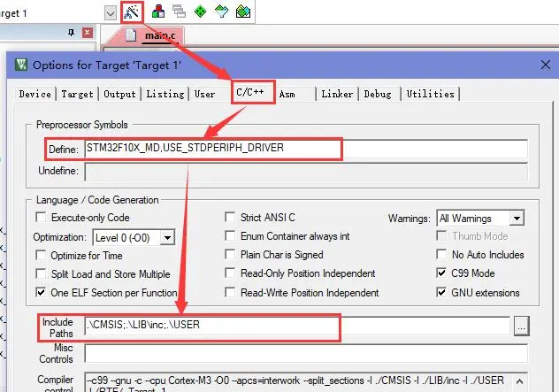559x392 pixels.
Task: Click the green diamond Run-Time Environment icon
Action: tap(200, 12)
